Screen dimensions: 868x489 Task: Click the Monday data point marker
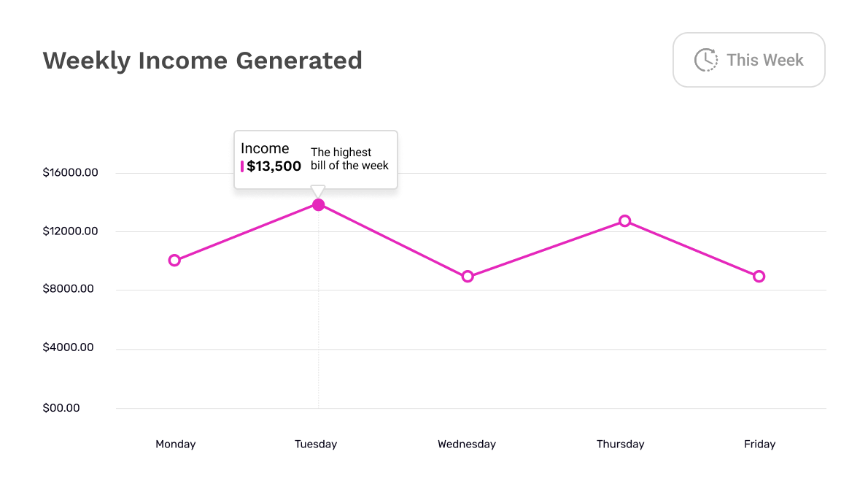coord(175,260)
